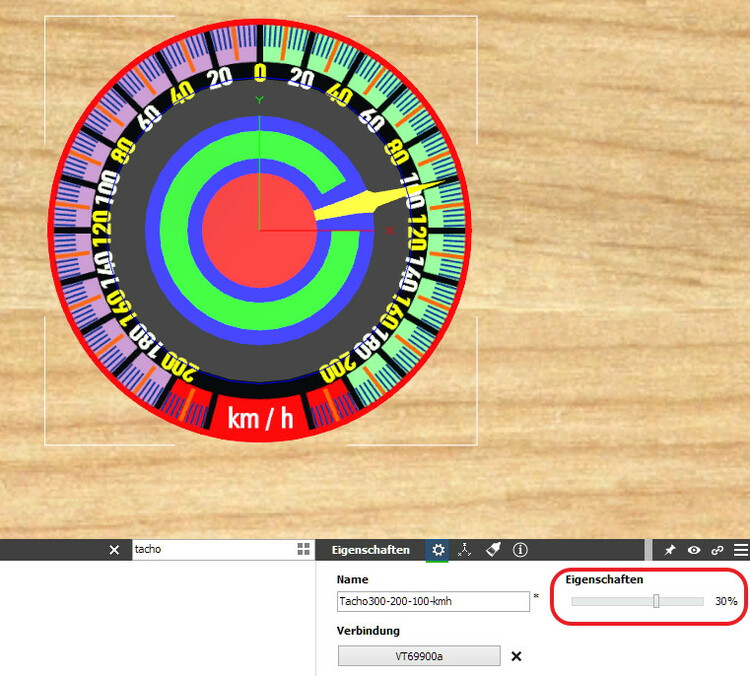This screenshot has height=676, width=750.
Task: Pin the properties panel
Action: [671, 550]
